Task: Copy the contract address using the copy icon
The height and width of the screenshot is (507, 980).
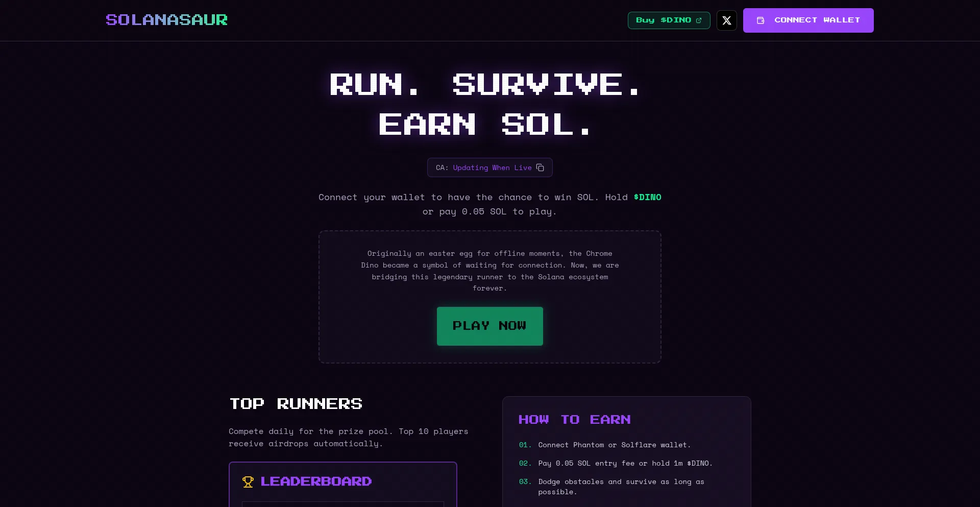Action: pos(540,167)
